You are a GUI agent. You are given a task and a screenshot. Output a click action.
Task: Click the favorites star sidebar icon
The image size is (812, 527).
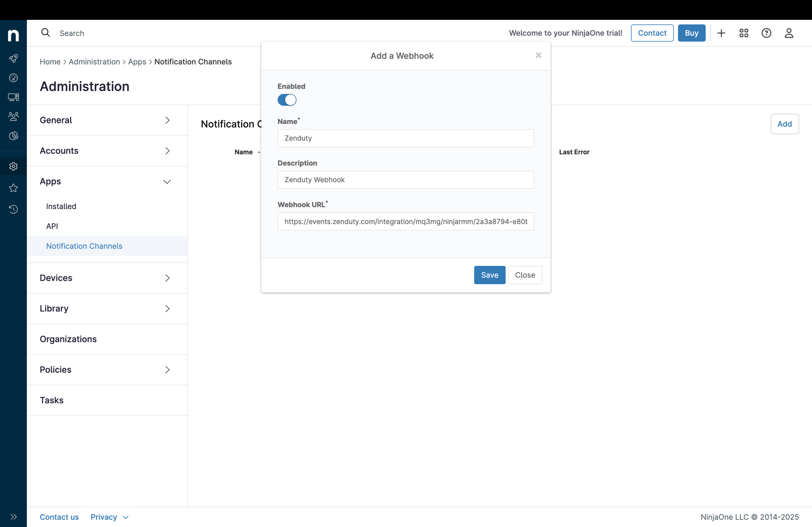[13, 188]
